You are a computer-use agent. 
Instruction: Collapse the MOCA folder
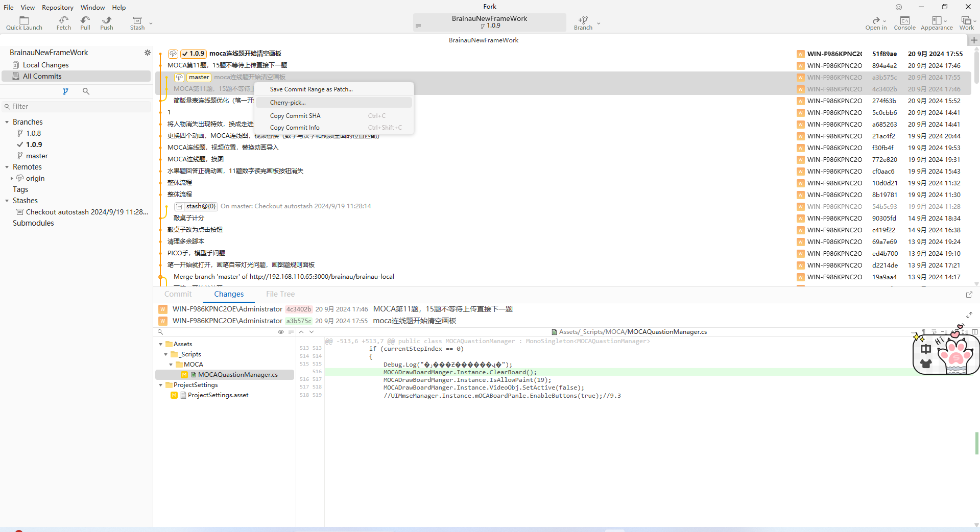(x=171, y=365)
